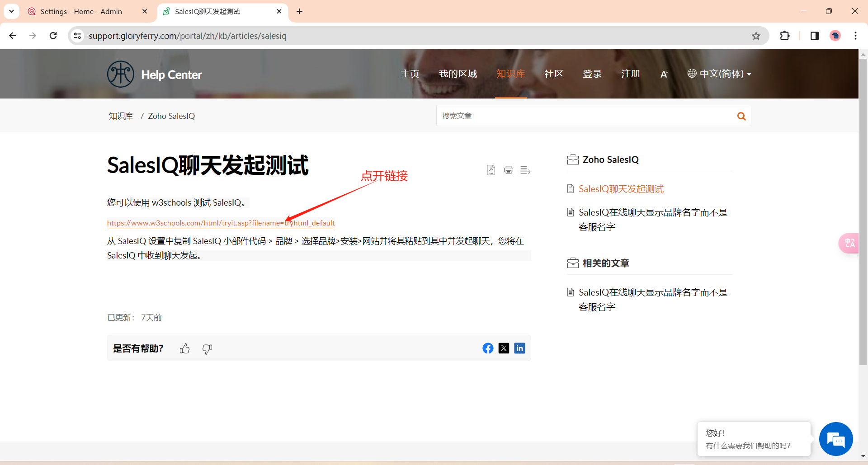Bookmark this page with the star icon

pos(756,36)
